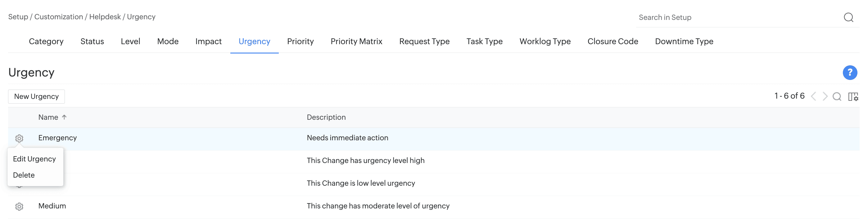Click the Description column header
868x219 pixels.
[x=326, y=117]
